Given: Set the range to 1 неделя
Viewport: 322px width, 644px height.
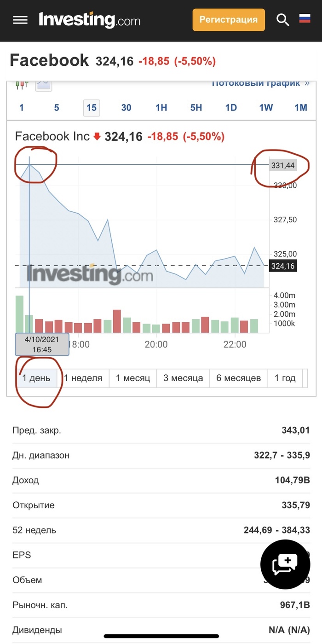Looking at the screenshot, I should pyautogui.click(x=83, y=378).
